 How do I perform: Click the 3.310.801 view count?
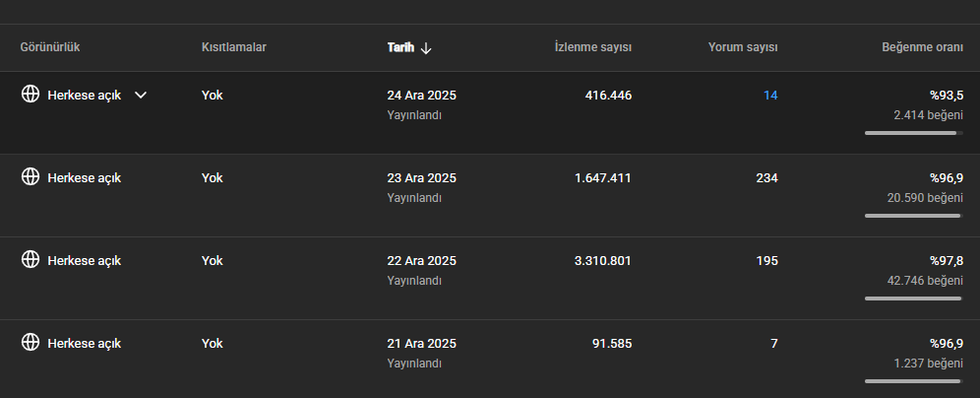click(603, 261)
